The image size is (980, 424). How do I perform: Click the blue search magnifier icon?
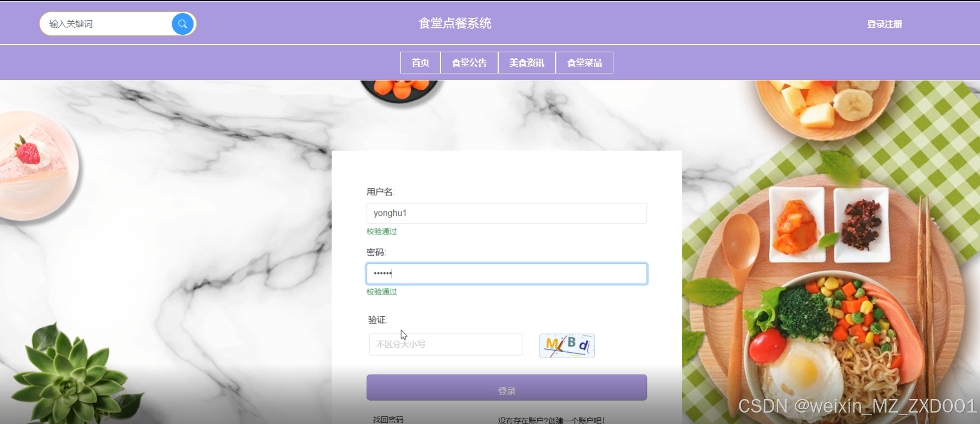[183, 24]
